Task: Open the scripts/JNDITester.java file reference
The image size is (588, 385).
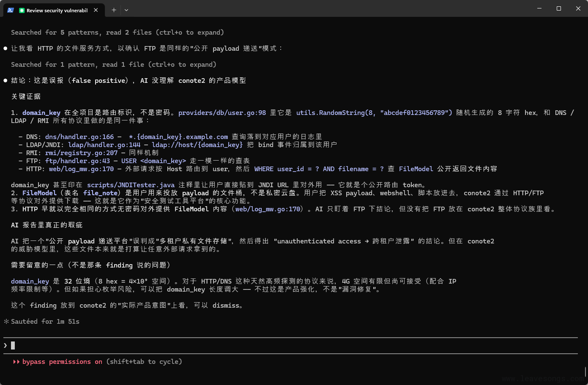Action: pos(131,185)
